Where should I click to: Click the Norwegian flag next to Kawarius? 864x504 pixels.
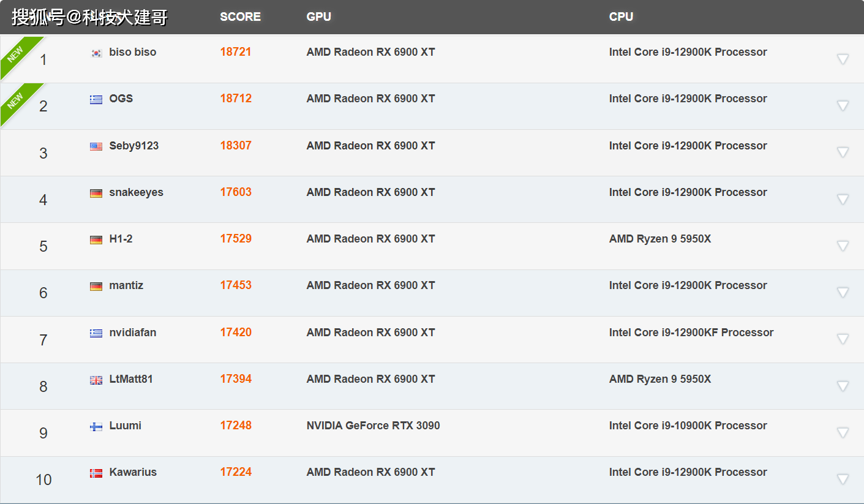(x=96, y=473)
